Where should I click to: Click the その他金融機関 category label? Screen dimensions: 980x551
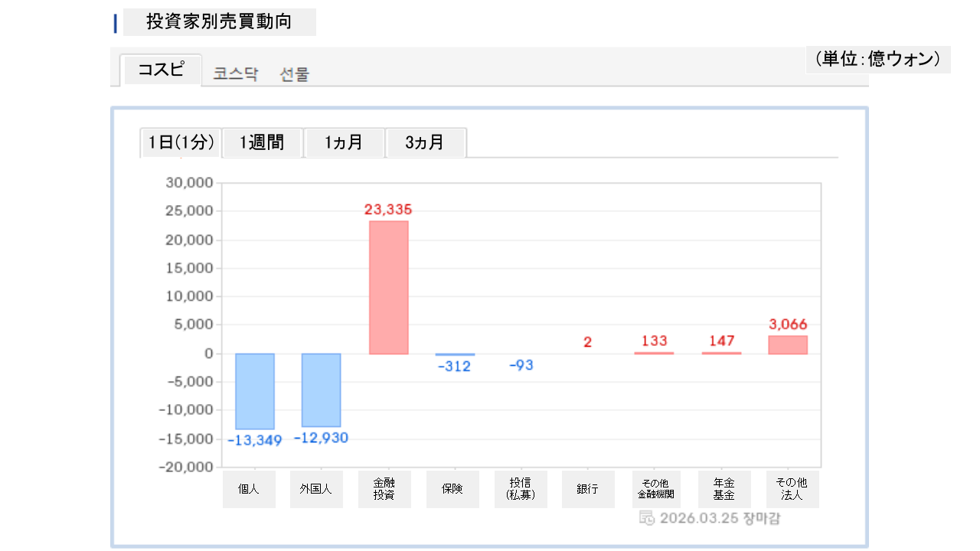pos(655,489)
